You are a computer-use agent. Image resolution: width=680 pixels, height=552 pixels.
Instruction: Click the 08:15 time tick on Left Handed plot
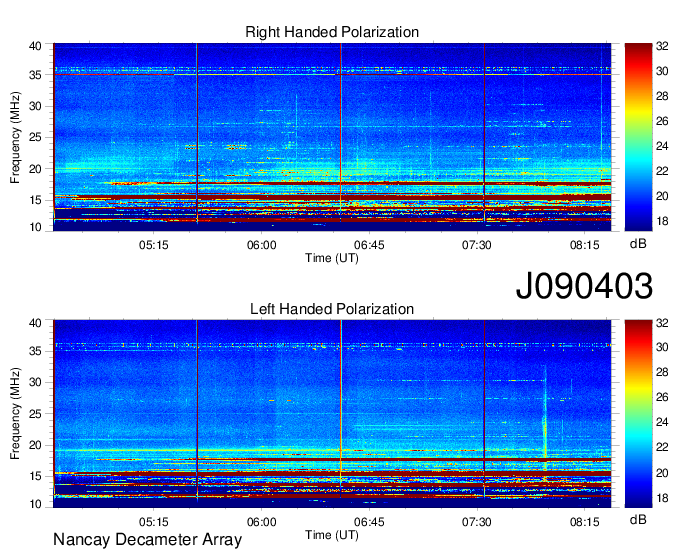[585, 522]
